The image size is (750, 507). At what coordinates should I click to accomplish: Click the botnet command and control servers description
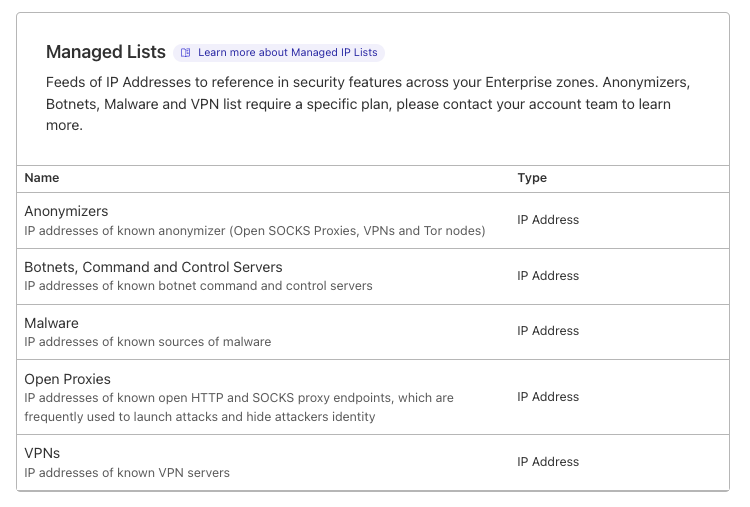coord(198,286)
